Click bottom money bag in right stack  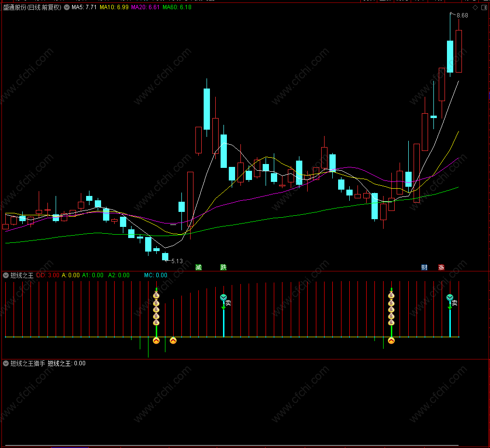(391, 322)
